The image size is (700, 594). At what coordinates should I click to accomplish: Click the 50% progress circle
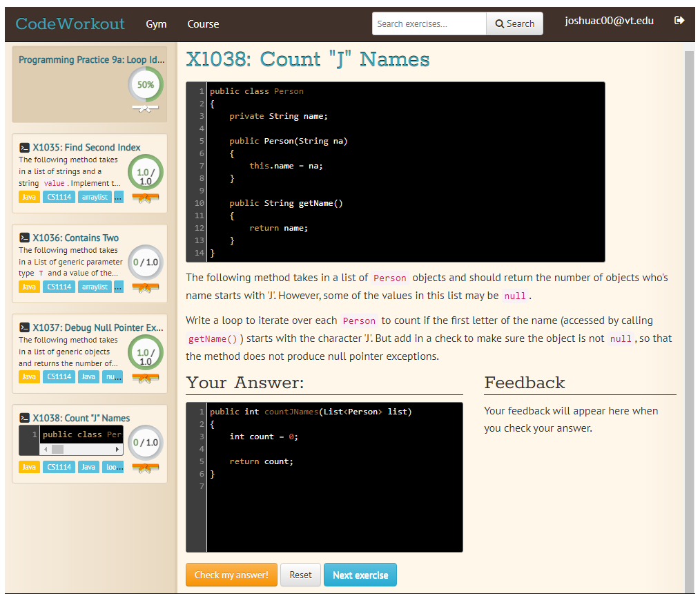click(145, 83)
